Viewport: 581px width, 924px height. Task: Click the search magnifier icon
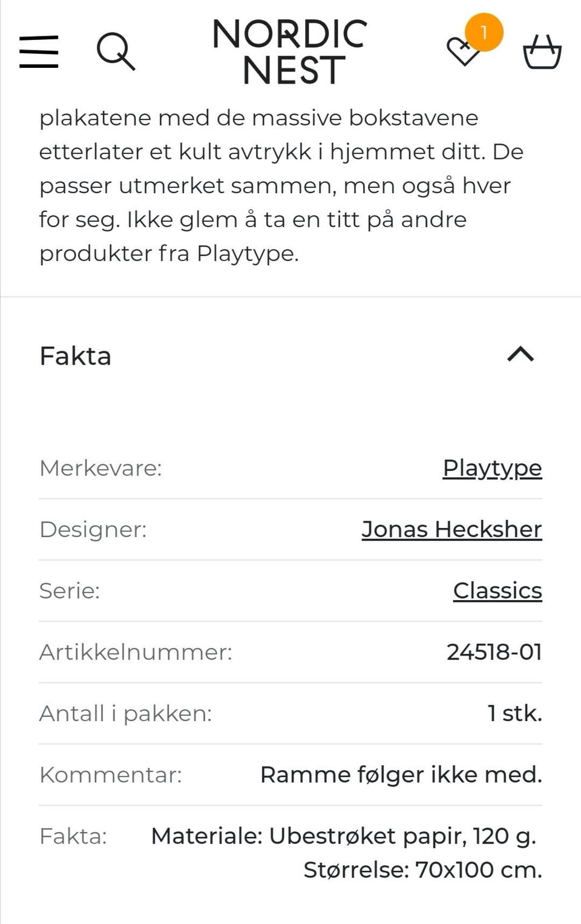(x=116, y=51)
